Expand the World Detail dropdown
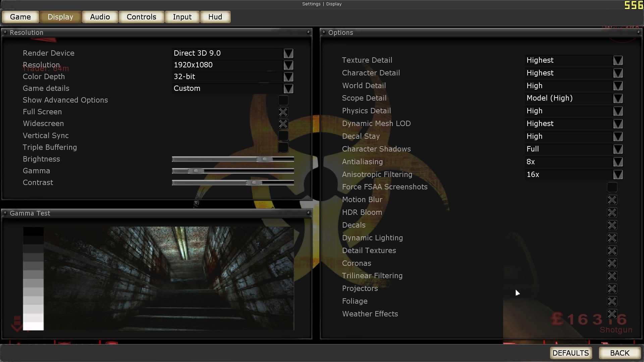Viewport: 644px width, 362px height. click(618, 86)
